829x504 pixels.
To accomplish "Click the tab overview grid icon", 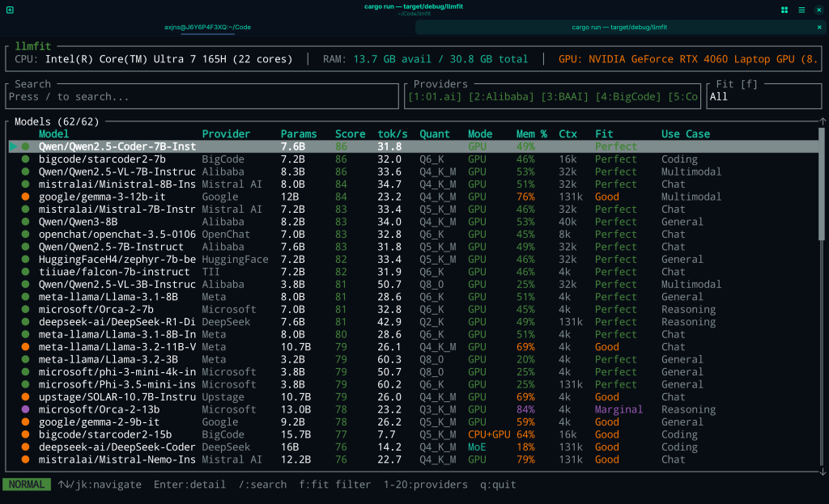I will 784,10.
